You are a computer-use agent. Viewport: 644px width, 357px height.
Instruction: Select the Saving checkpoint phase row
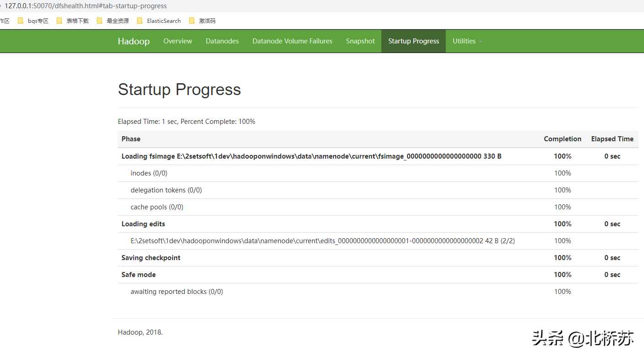[378, 258]
